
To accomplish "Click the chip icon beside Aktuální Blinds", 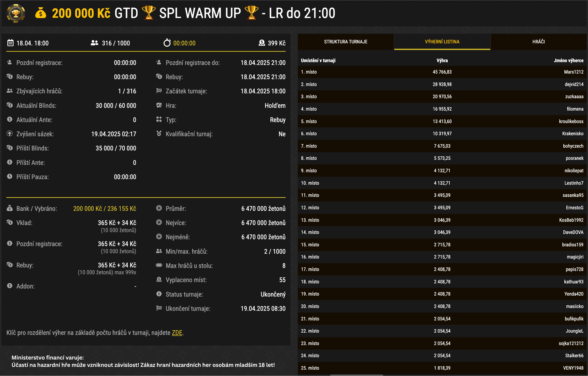I will 10,105.
